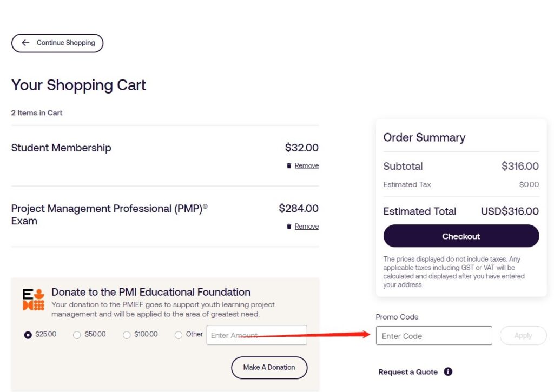Click the Project Management Professional Exam title
The height and width of the screenshot is (392, 554).
coord(109,214)
